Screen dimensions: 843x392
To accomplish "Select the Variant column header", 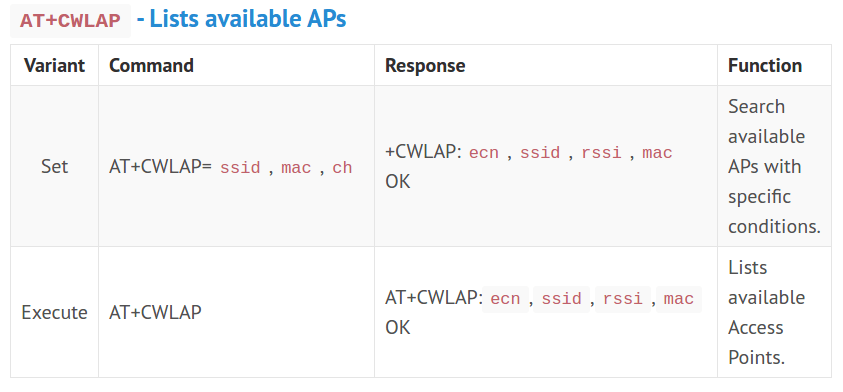I will [x=54, y=66].
